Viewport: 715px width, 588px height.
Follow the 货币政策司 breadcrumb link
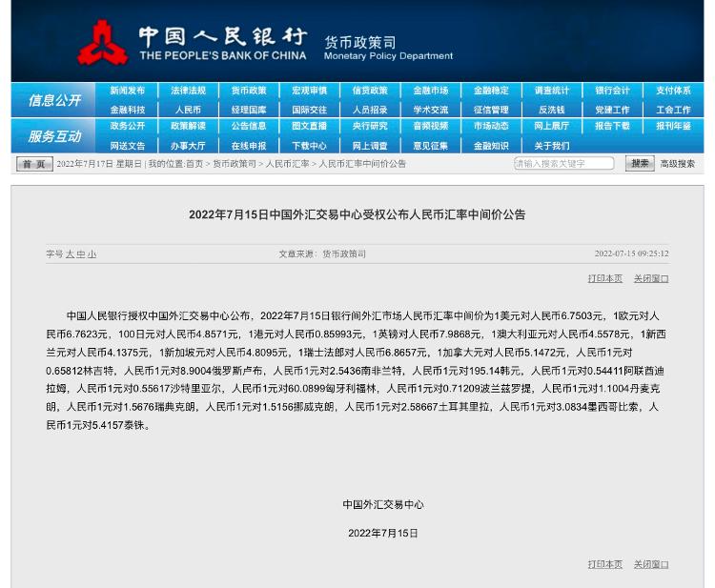click(x=235, y=164)
